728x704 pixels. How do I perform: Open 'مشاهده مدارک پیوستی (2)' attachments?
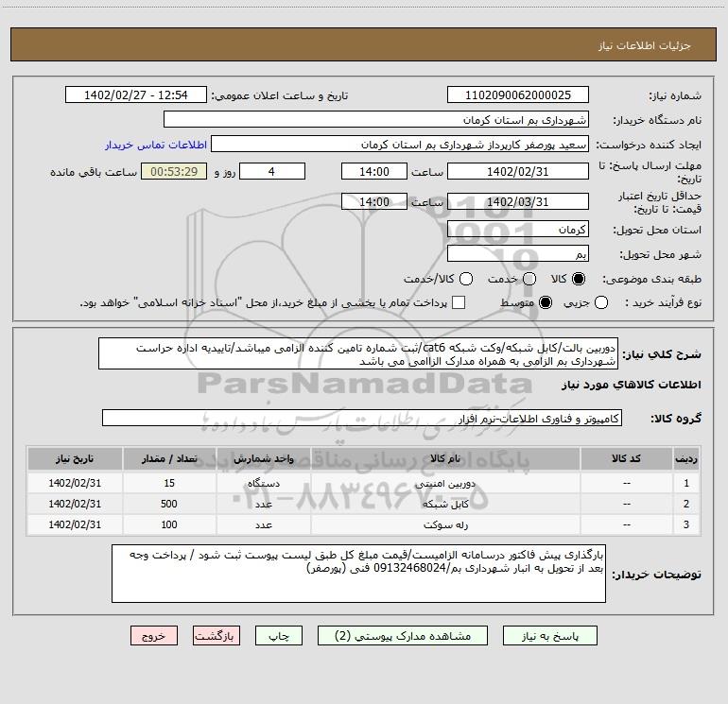(403, 636)
